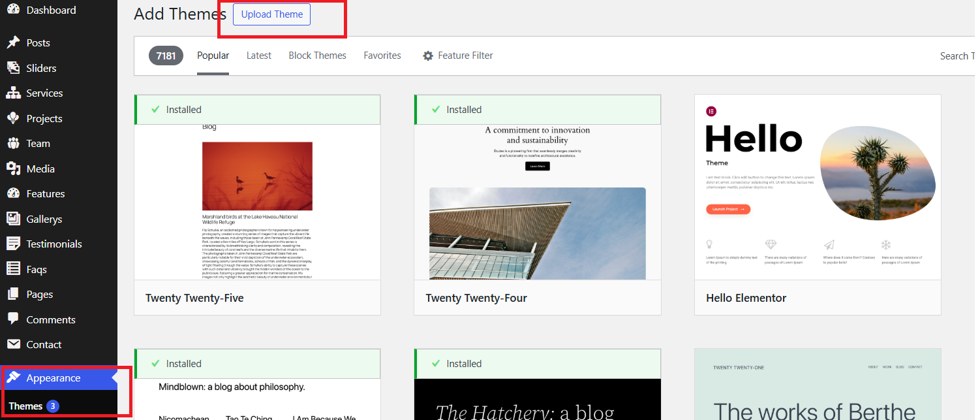Switch to the Block Themes tab
This screenshot has height=420, width=980.
(317, 56)
